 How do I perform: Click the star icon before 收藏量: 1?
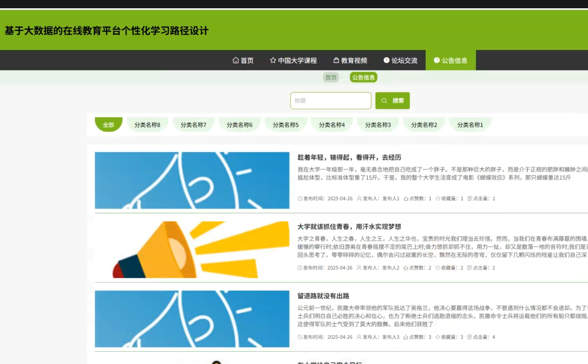click(x=438, y=198)
